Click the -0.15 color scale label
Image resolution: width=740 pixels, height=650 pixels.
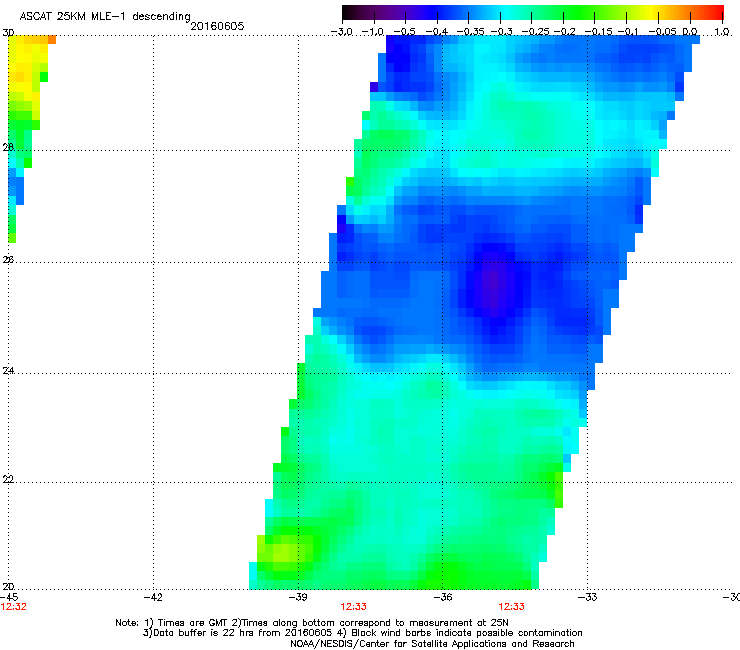coord(598,32)
